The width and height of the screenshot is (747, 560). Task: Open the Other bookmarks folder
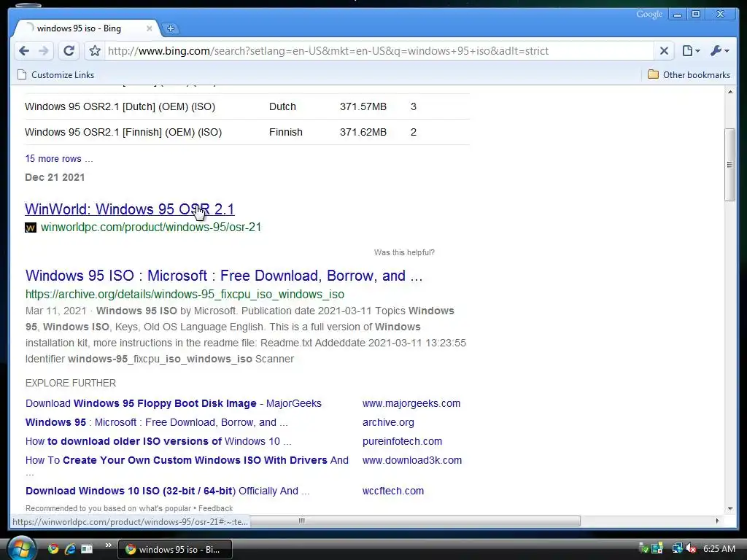point(689,75)
